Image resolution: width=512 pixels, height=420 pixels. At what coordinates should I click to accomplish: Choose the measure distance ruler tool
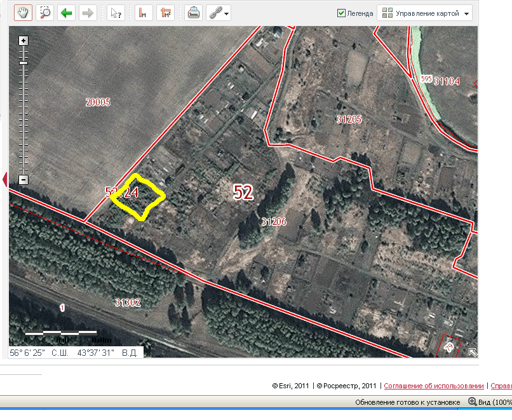point(144,13)
